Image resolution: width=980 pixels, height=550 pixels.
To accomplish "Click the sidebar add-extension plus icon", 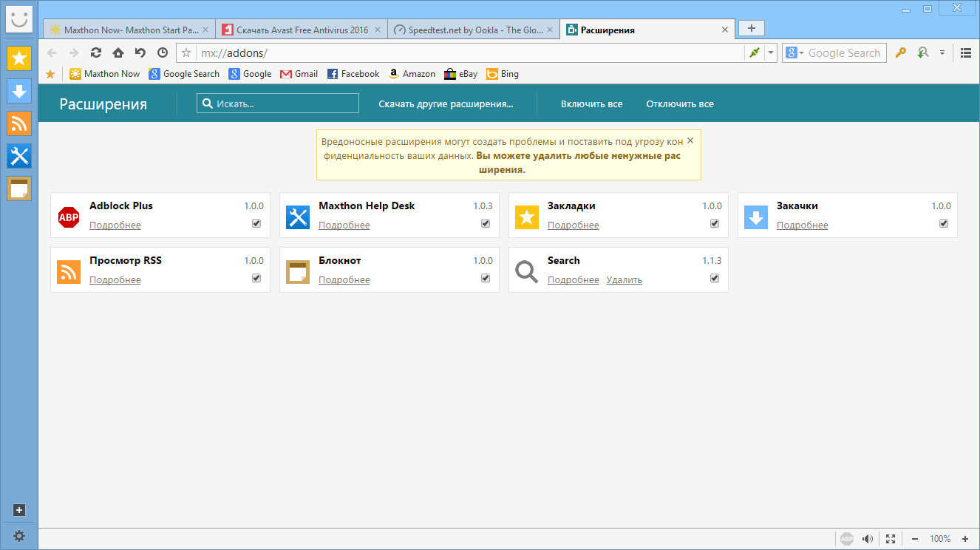I will pyautogui.click(x=19, y=510).
